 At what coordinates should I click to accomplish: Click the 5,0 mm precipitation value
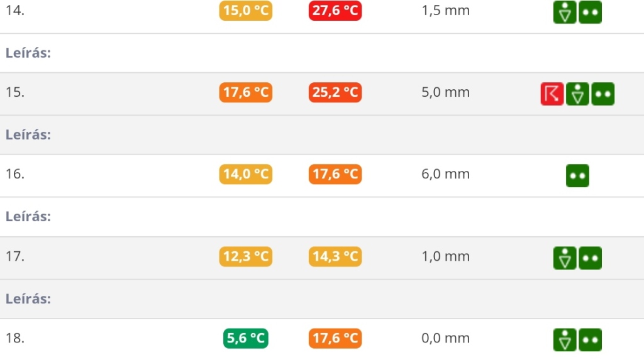click(445, 92)
